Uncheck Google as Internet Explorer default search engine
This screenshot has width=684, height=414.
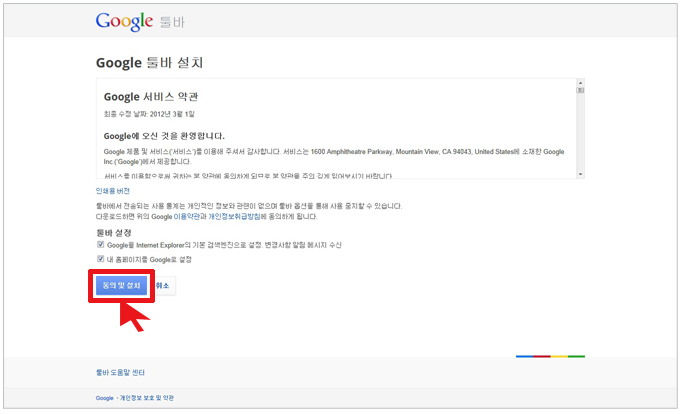(x=100, y=244)
